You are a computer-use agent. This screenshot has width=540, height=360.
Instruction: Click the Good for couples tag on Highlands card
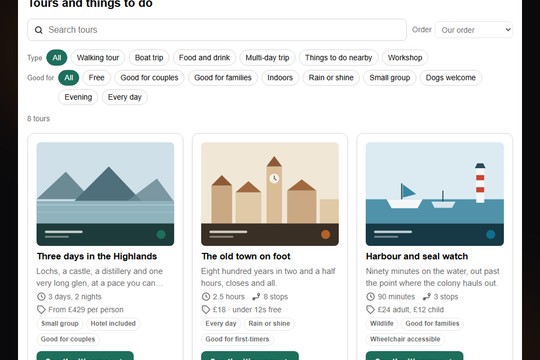pyautogui.click(x=68, y=339)
